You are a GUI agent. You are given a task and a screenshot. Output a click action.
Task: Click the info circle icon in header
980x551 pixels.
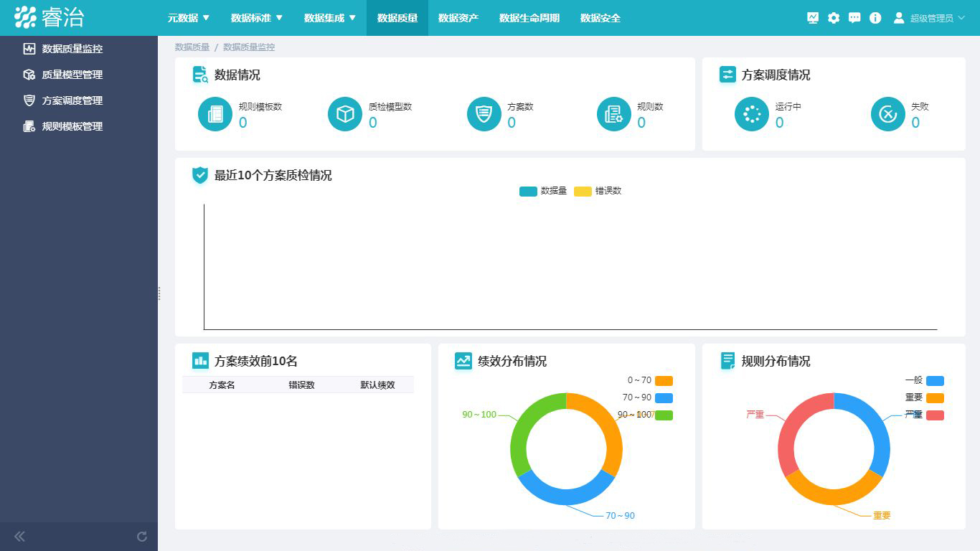tap(875, 18)
